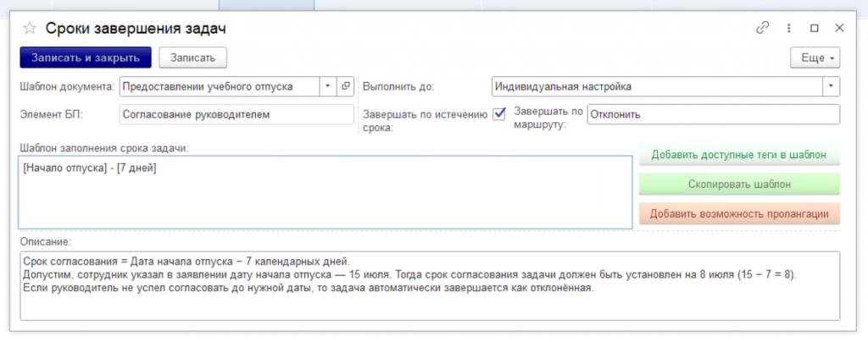The image size is (868, 342).
Task: Click Добавить возможность пролангации button
Action: pos(739,213)
